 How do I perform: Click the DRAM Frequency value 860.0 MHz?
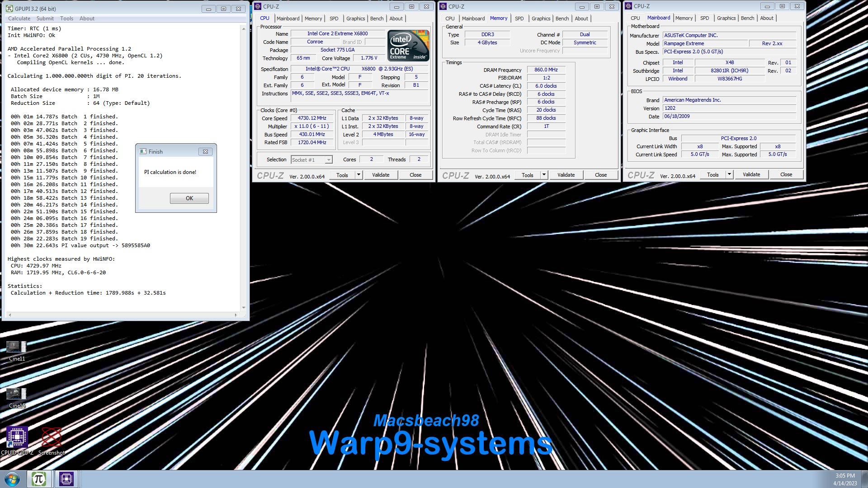point(546,70)
